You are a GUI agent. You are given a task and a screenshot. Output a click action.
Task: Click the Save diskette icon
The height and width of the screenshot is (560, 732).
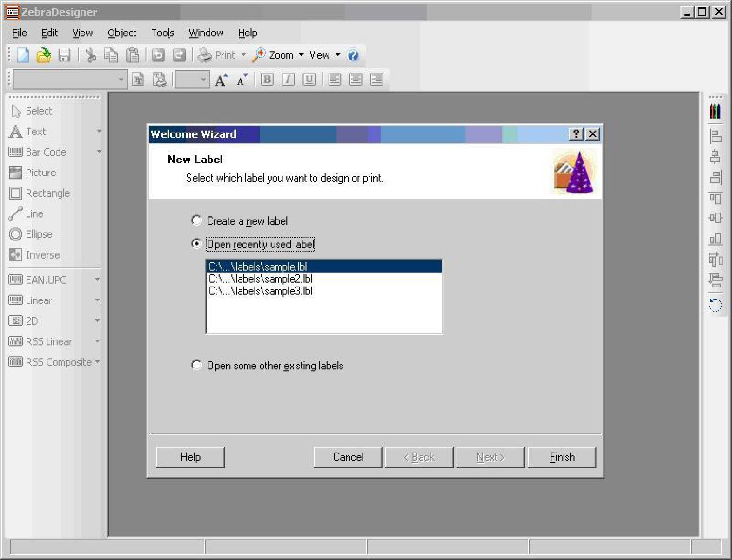point(64,55)
